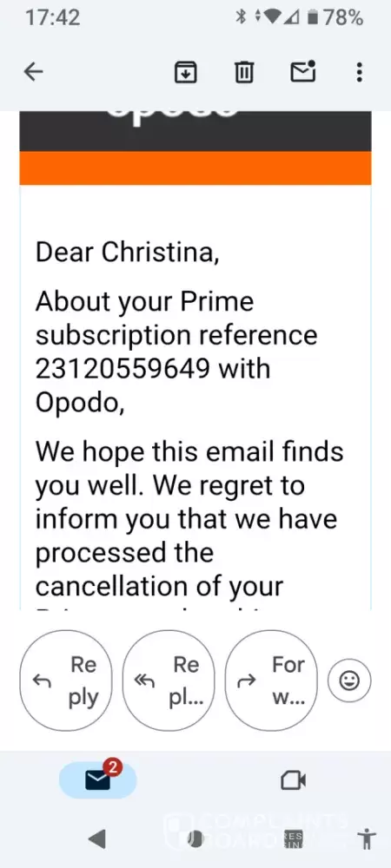This screenshot has width=391, height=868.
Task: Open the accessibility shortcut icon
Action: (x=367, y=839)
